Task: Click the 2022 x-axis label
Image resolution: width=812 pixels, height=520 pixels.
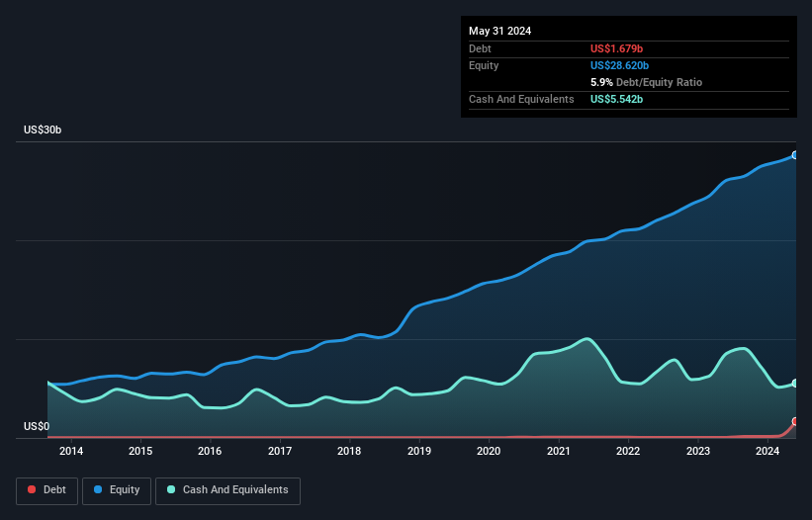Action: pyautogui.click(x=628, y=451)
